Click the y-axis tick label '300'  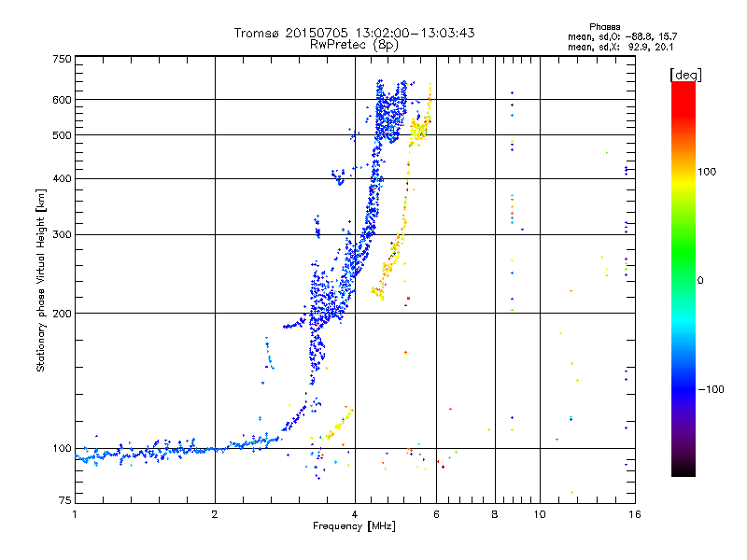coord(62,235)
